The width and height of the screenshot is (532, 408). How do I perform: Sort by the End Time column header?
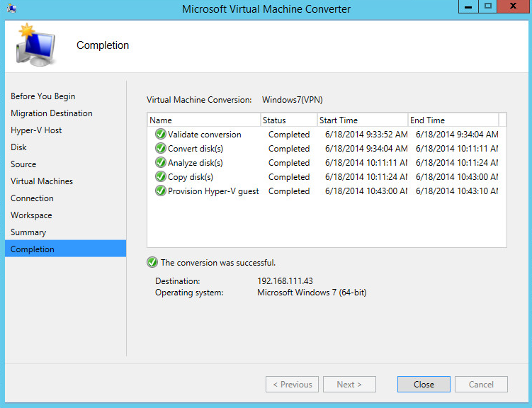[453, 120]
